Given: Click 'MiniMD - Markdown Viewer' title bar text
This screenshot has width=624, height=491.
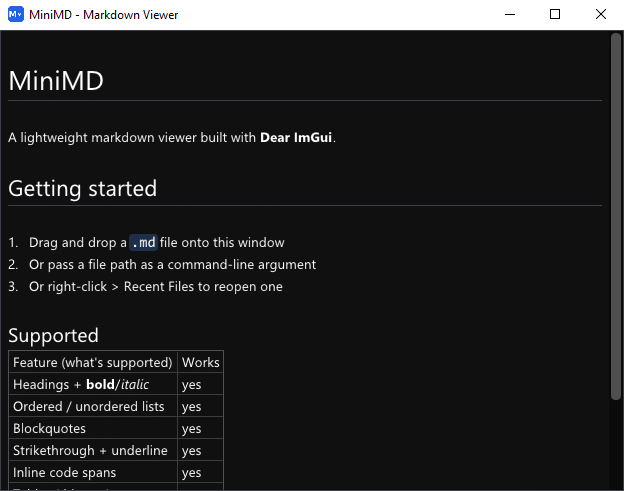Looking at the screenshot, I should (103, 15).
